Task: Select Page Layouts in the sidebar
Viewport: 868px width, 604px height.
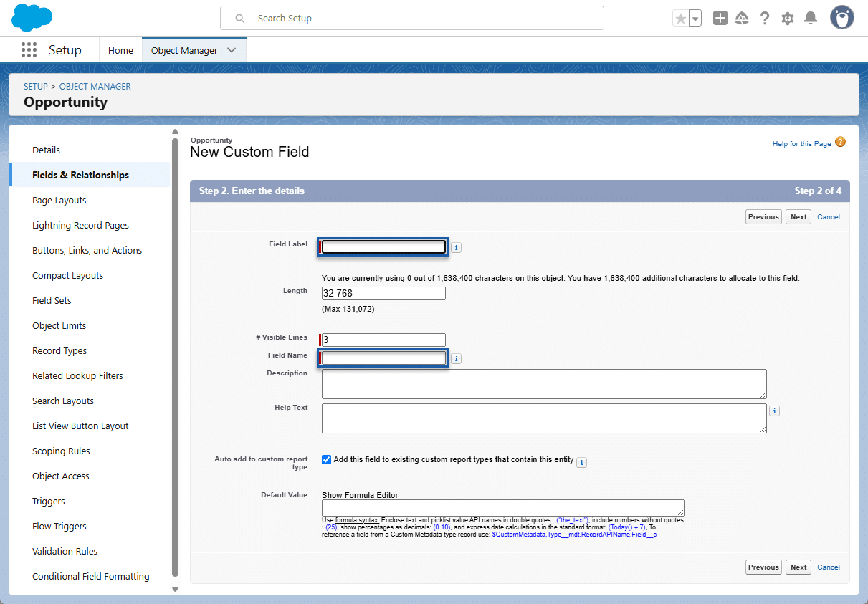Action: point(59,201)
